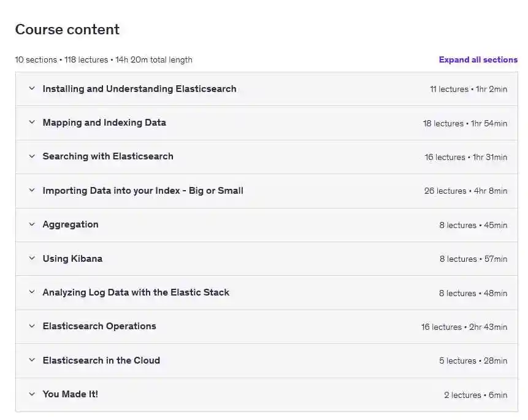Click the 11 lectures • 1hr 2min text
The image size is (528, 420).
[x=469, y=90]
